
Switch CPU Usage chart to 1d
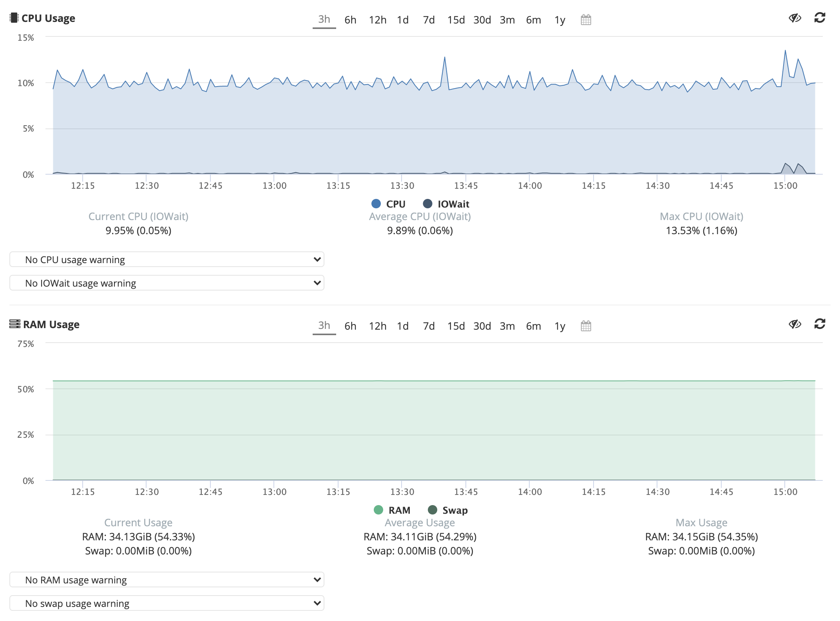pos(403,20)
